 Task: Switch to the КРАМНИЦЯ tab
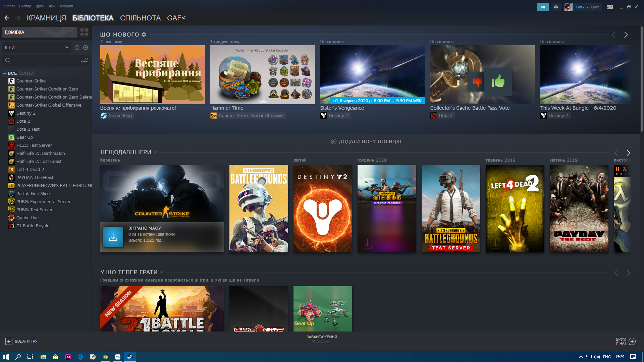(x=46, y=18)
